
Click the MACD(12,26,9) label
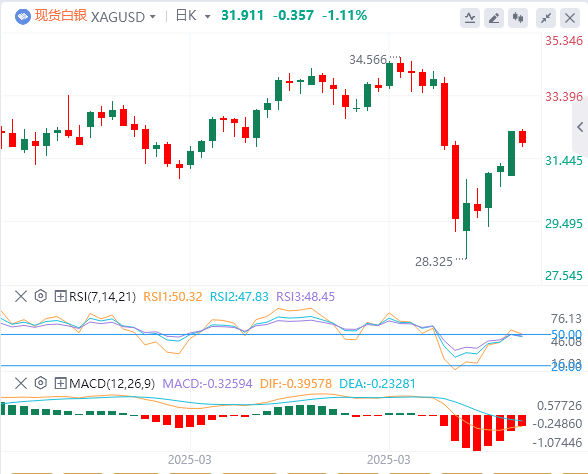112,384
